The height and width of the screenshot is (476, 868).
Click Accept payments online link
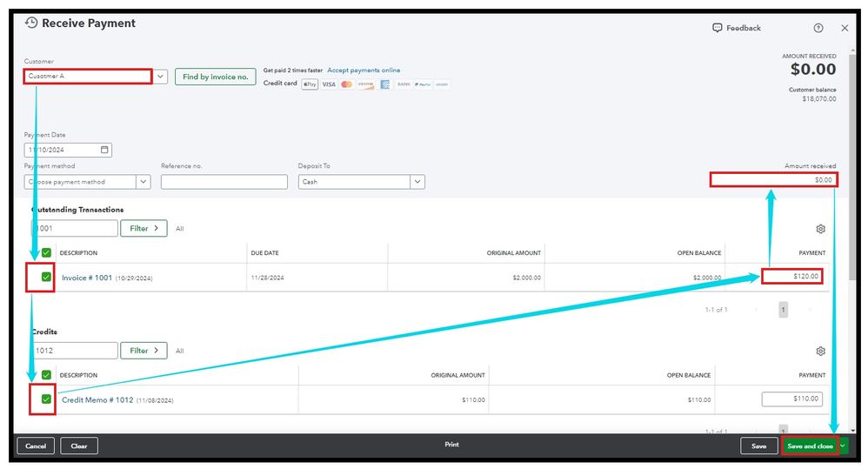pos(364,70)
